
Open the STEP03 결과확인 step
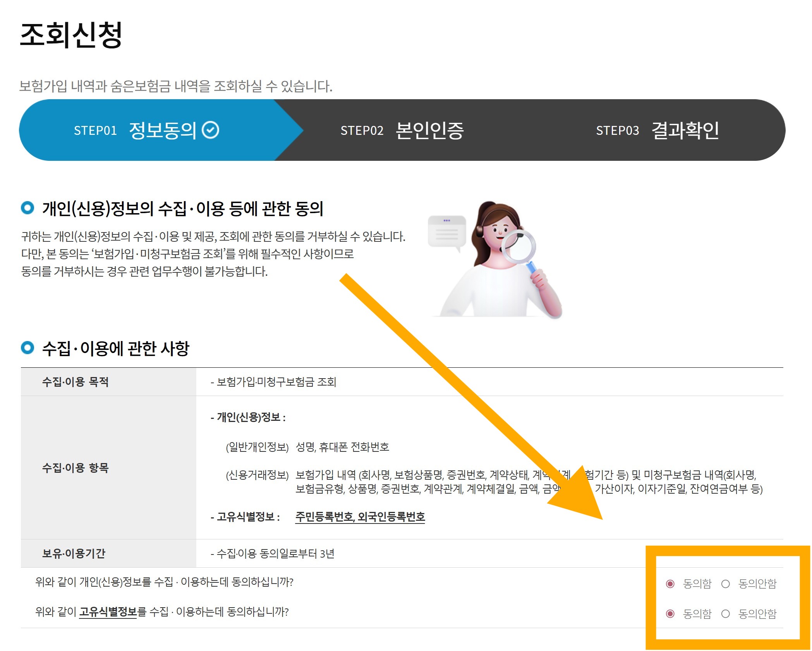657,130
